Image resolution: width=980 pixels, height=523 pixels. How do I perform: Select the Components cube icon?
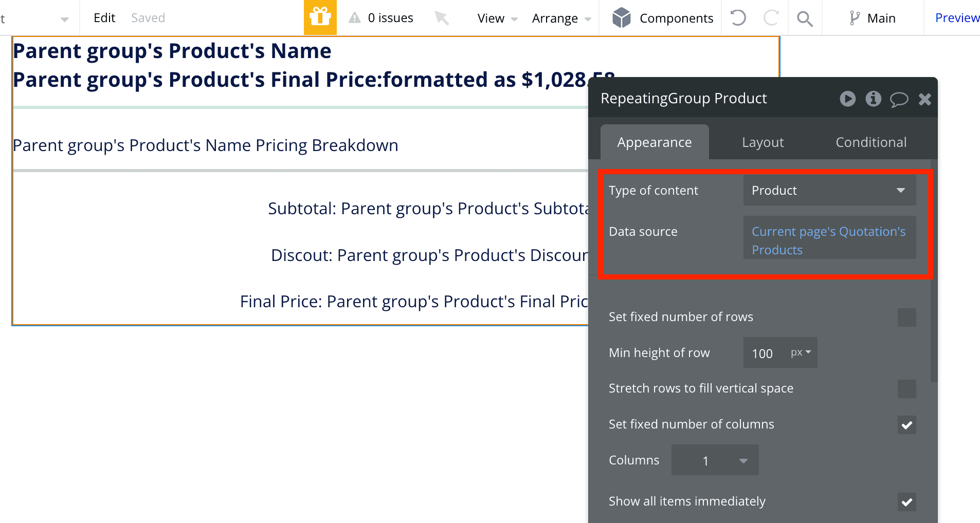pyautogui.click(x=621, y=18)
